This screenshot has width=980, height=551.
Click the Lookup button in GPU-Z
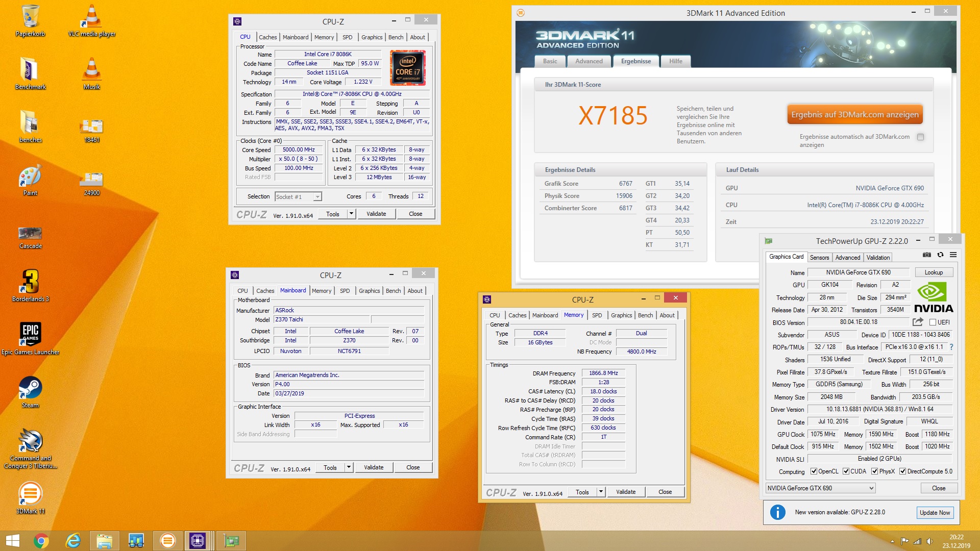tap(933, 272)
